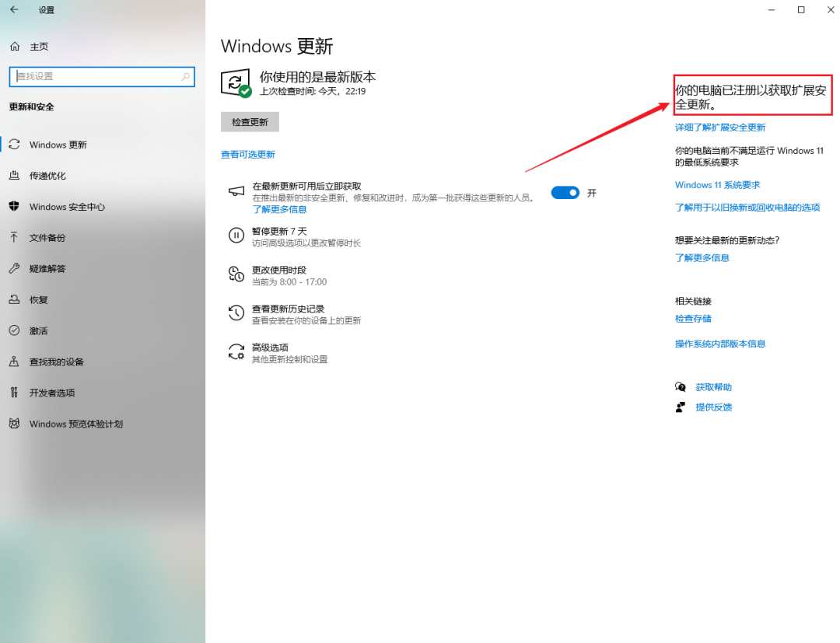Open 查看可选更新 link
840x643 pixels.
(247, 154)
